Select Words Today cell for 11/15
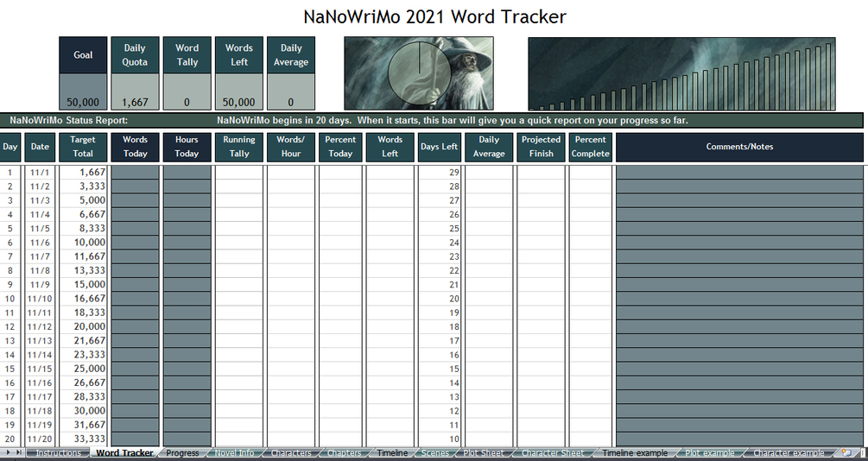Image resolution: width=868 pixels, height=461 pixels. 135,369
